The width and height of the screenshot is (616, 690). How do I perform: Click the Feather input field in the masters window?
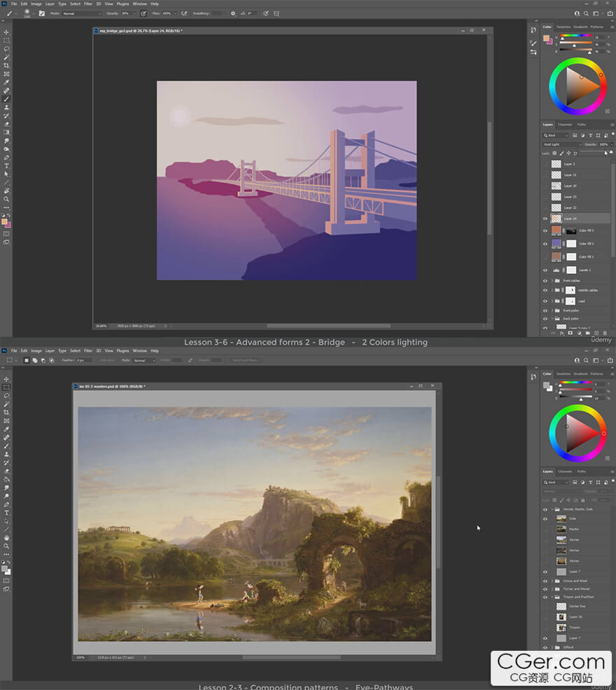pyautogui.click(x=84, y=360)
